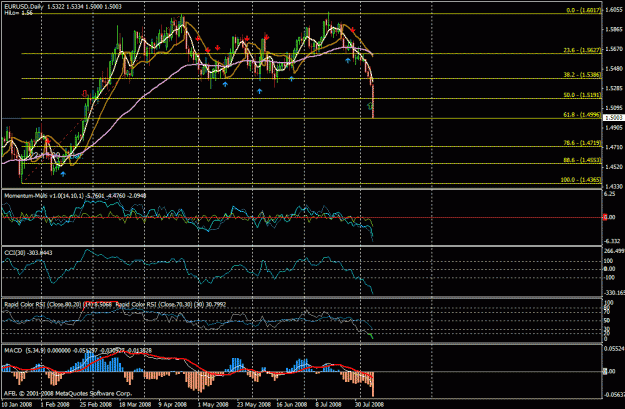Click the 1 May 2008 date label
This screenshot has height=409, width=625.
tap(212, 404)
